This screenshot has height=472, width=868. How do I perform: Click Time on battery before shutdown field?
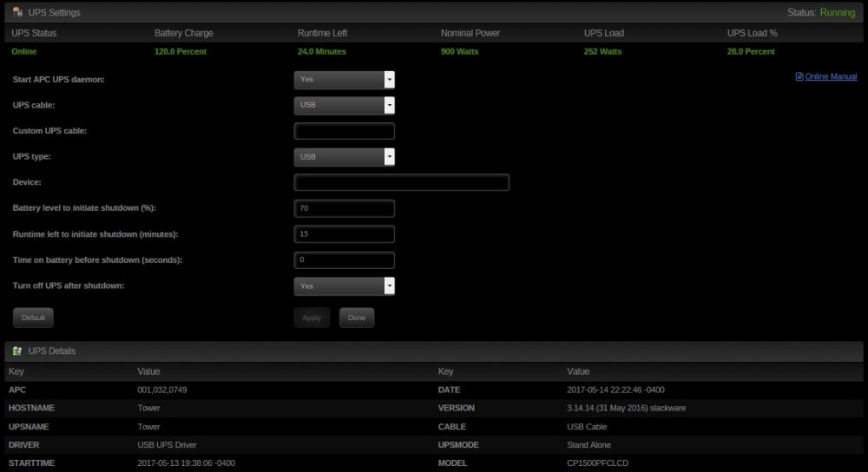(344, 260)
